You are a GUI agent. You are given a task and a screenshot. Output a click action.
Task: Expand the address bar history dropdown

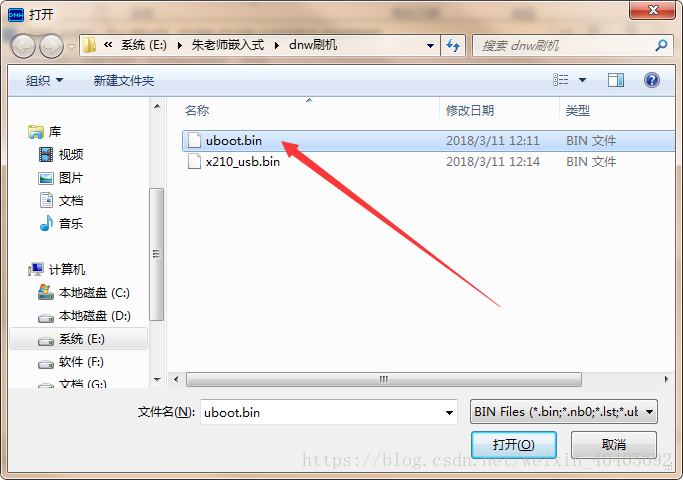430,46
